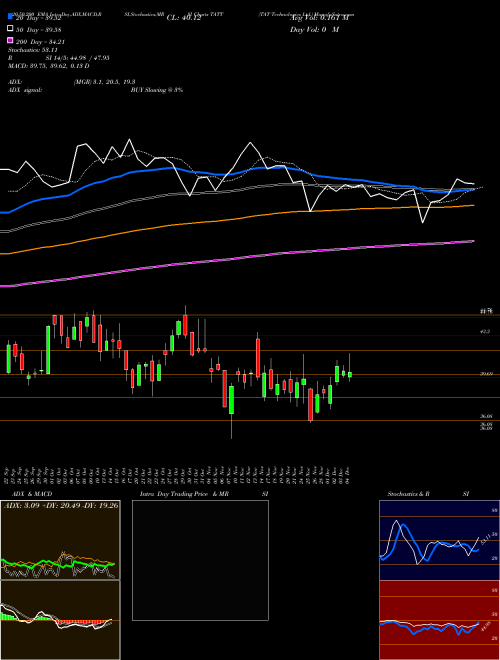The height and width of the screenshot is (660, 500).
Task: Click the white 50 Day legend swatch
Action: click(10, 29)
